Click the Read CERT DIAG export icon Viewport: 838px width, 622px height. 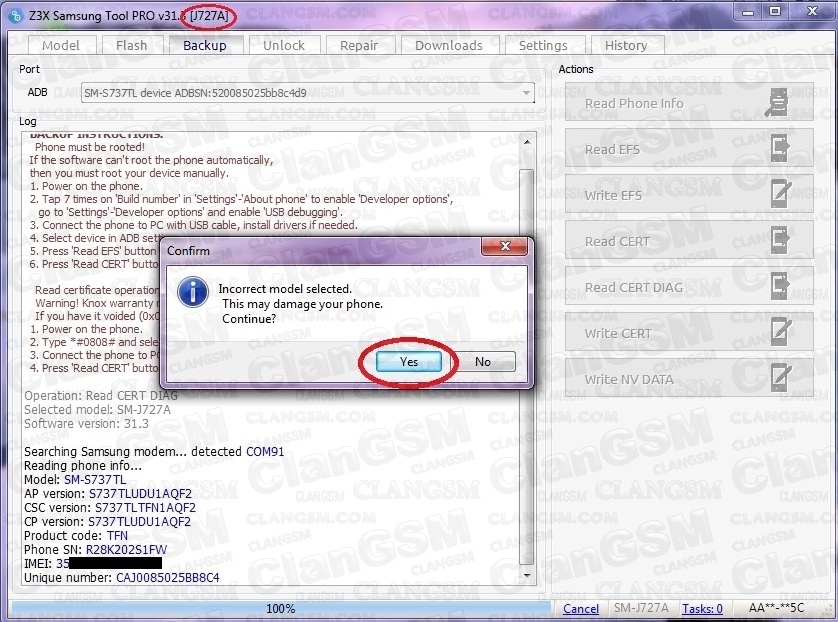coord(780,286)
